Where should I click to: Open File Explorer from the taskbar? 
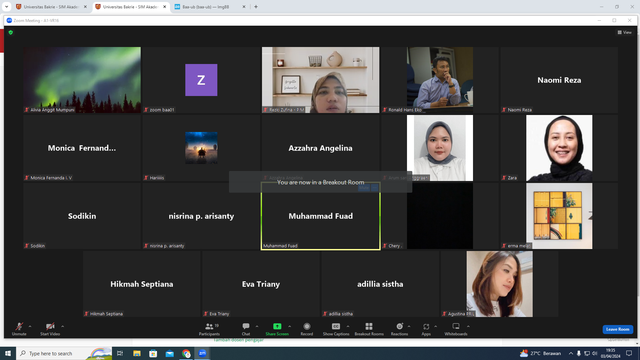click(137, 353)
